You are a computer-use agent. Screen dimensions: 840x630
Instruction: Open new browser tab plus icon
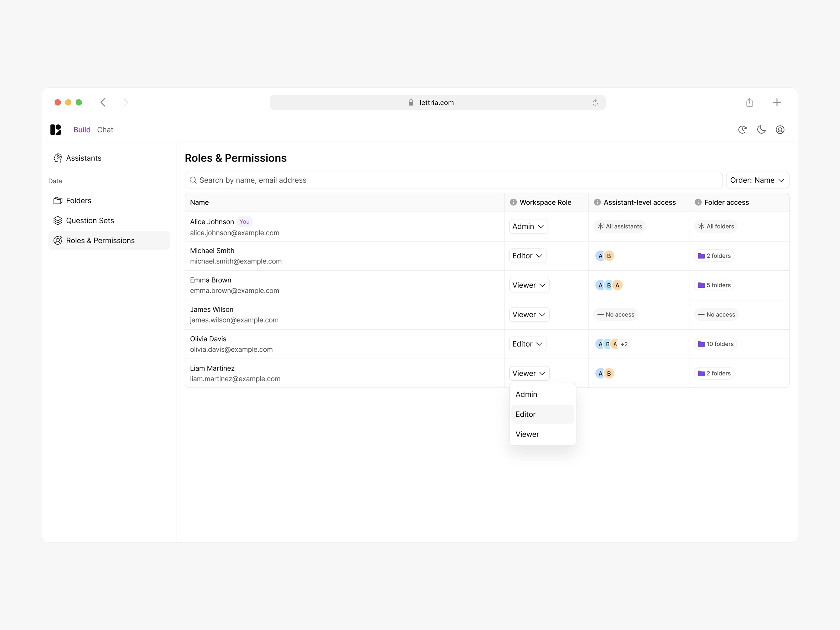(x=776, y=103)
